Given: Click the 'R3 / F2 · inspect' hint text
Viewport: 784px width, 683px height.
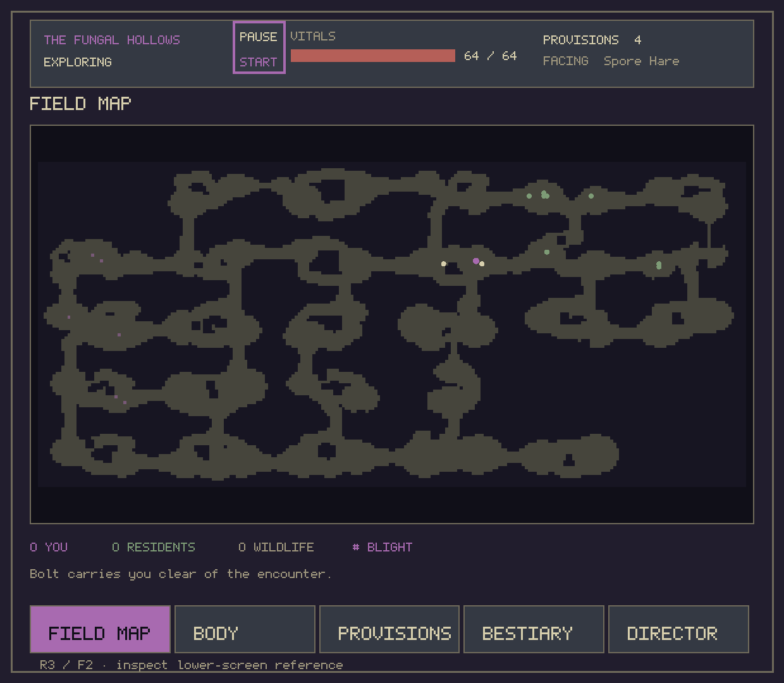Looking at the screenshot, I should click(x=192, y=665).
